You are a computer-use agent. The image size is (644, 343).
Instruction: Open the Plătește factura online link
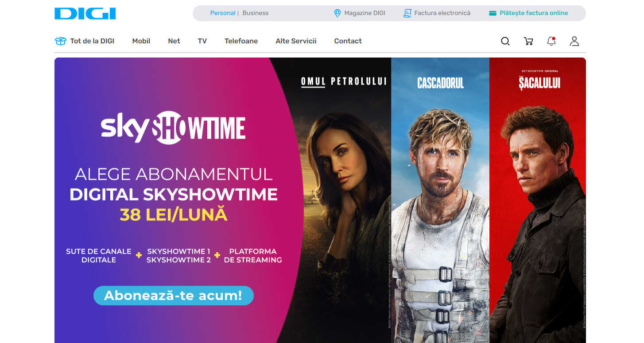click(x=534, y=13)
